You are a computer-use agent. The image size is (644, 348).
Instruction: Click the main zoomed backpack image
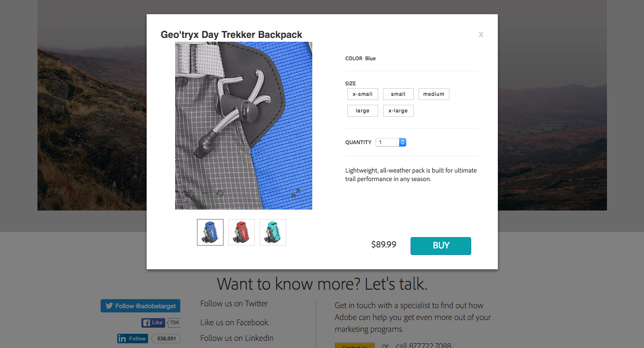point(243,126)
